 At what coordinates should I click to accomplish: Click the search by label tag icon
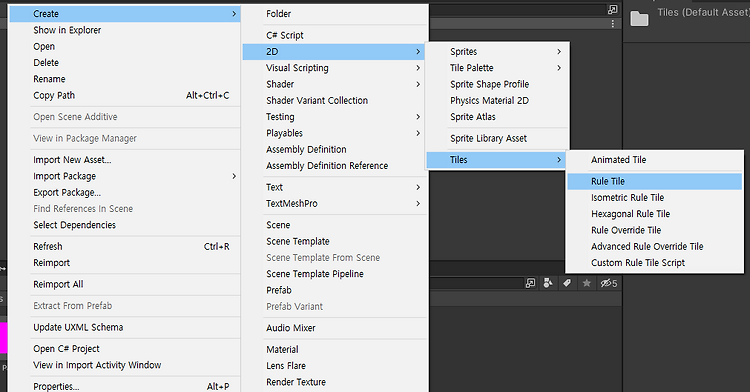[x=567, y=283]
